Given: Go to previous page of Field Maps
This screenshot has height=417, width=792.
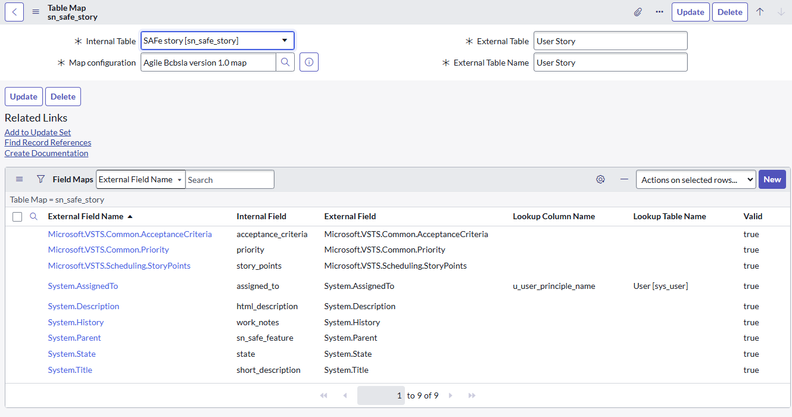Looking at the screenshot, I should (345, 396).
